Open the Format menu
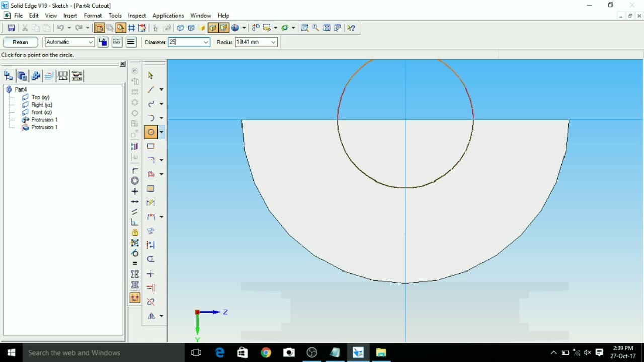This screenshot has width=644, height=362. tap(93, 16)
